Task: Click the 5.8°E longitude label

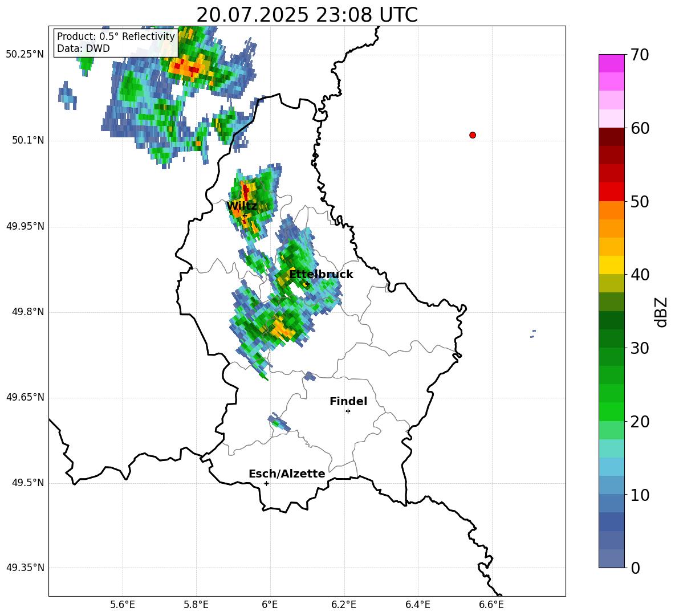Action: tap(196, 605)
